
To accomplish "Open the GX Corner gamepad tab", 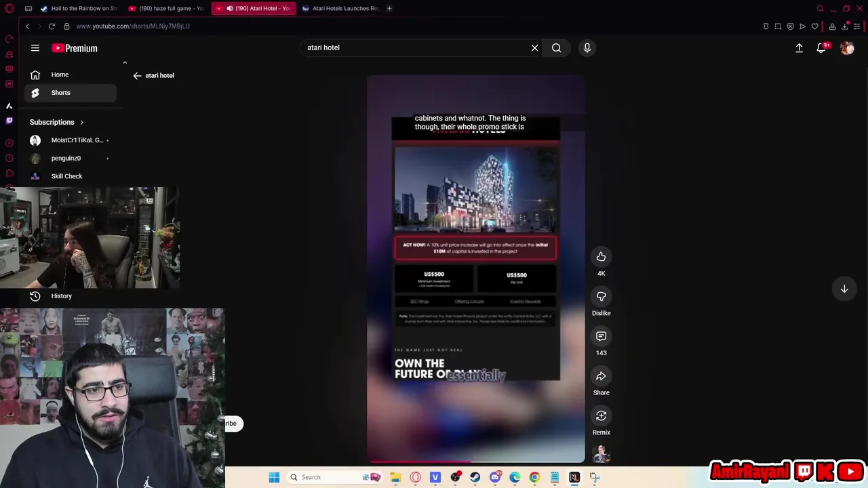I will 28,8.
